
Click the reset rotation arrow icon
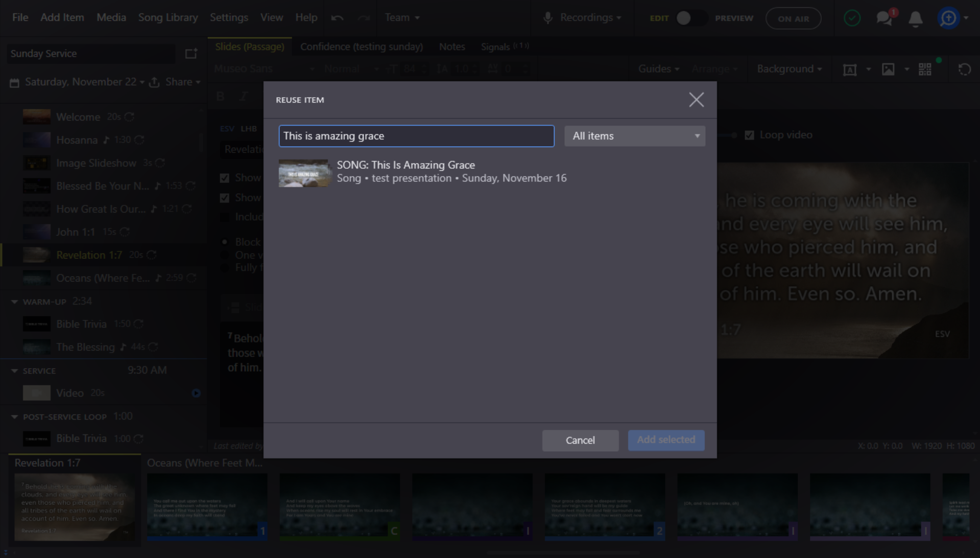[x=964, y=69]
